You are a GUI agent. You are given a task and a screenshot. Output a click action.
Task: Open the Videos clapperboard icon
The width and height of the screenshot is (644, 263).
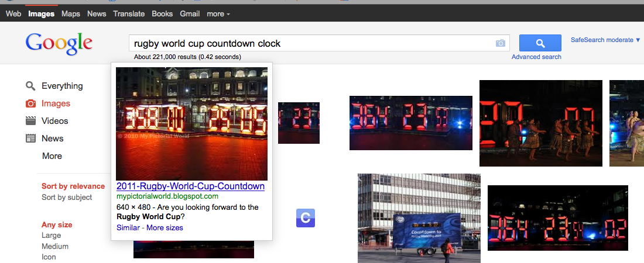pyautogui.click(x=31, y=120)
